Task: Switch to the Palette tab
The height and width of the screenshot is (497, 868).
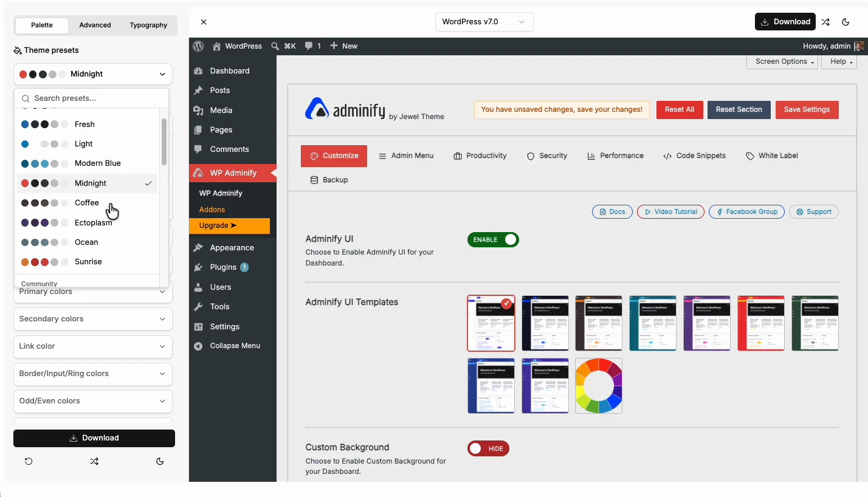Action: coord(42,25)
